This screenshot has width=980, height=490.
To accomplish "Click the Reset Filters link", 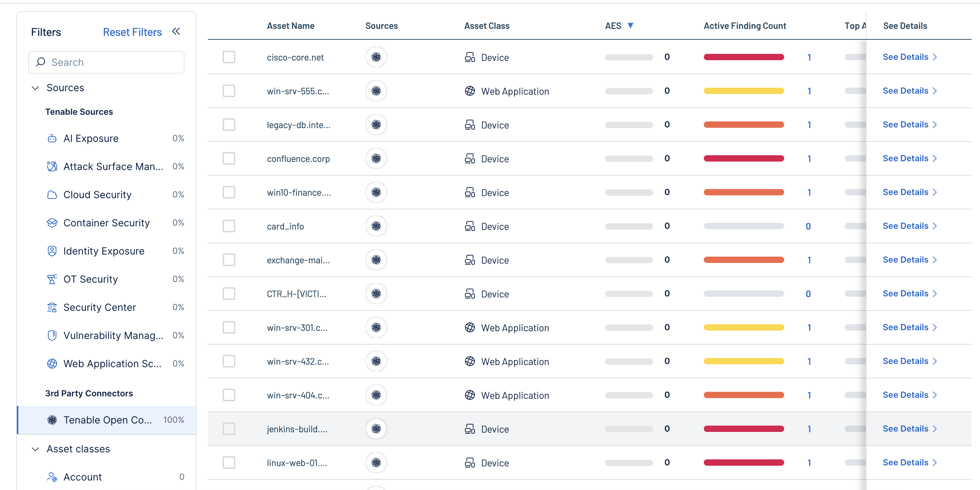I will 132,32.
